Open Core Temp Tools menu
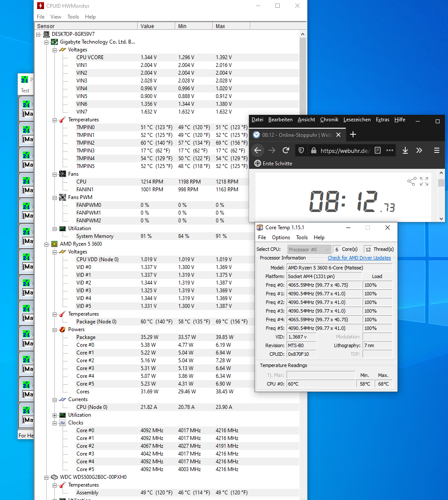The image size is (448, 500). point(302,237)
